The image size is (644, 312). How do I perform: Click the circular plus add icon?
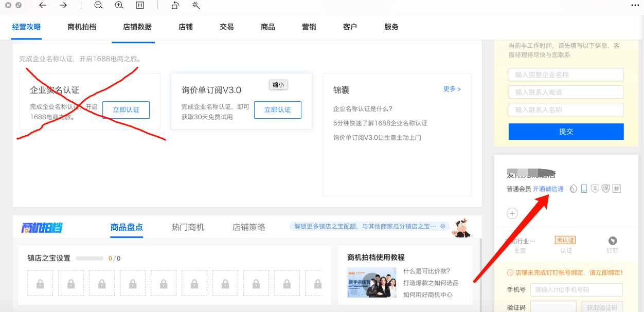(x=512, y=213)
